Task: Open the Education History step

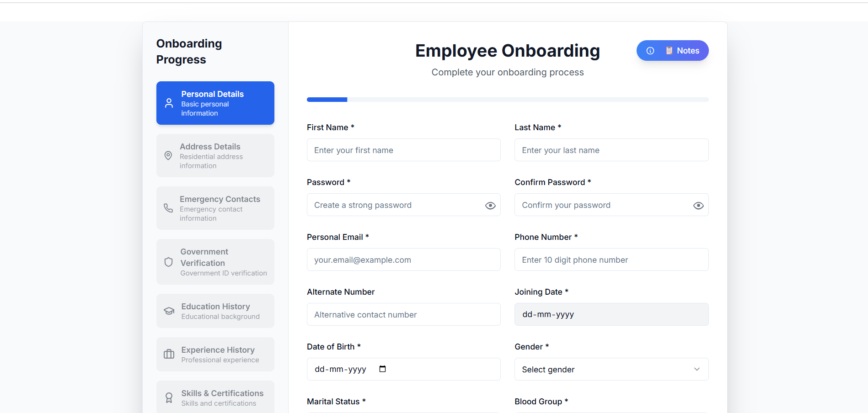Action: click(x=215, y=311)
